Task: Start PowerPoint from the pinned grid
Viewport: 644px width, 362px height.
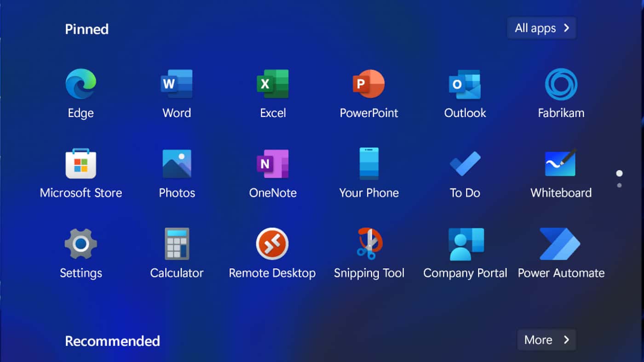Action: [x=369, y=84]
